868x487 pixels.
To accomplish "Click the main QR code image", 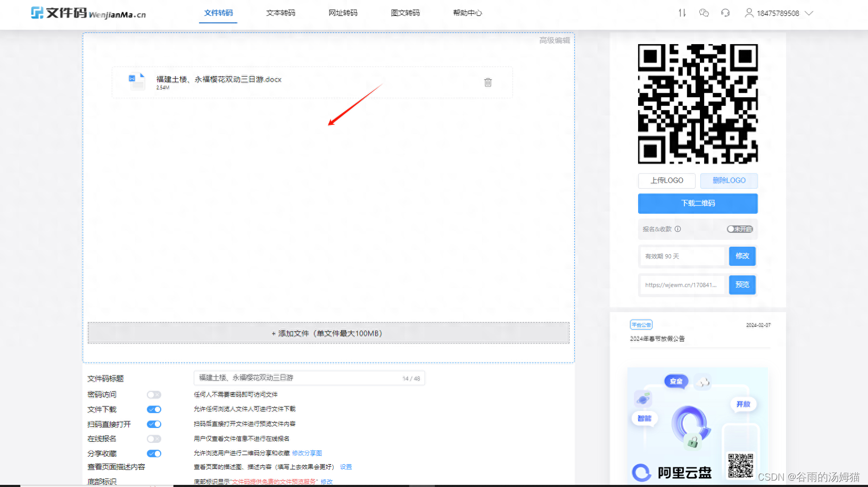I will click(x=698, y=104).
